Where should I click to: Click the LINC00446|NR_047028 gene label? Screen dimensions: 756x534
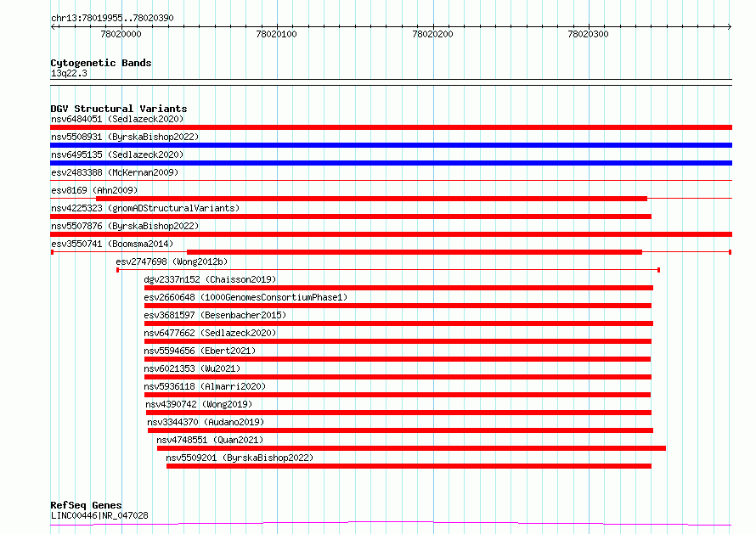99,515
